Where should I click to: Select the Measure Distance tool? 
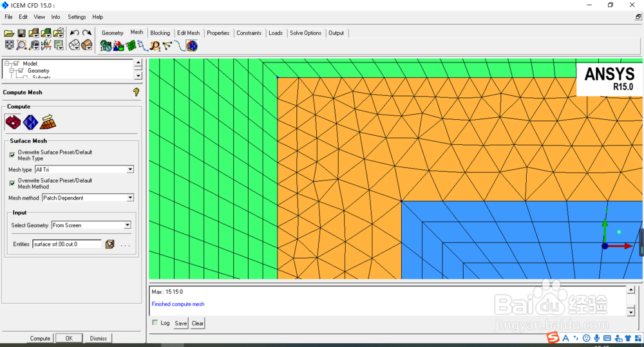[34, 45]
